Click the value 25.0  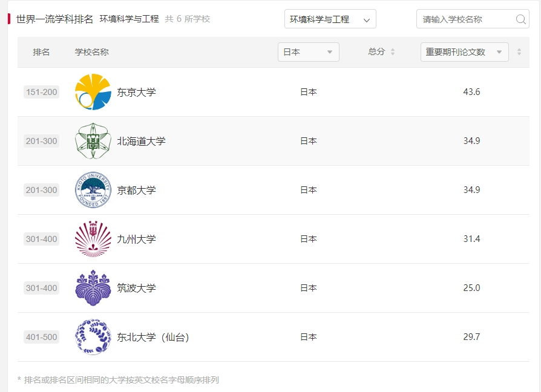tap(471, 287)
